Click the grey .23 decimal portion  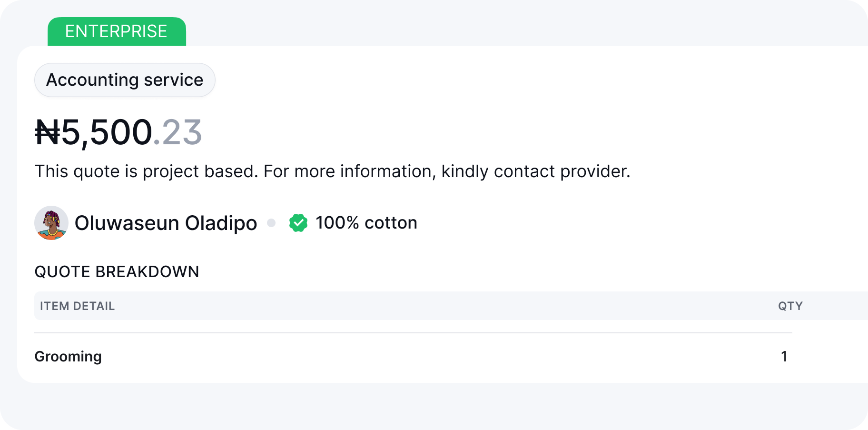[178, 132]
